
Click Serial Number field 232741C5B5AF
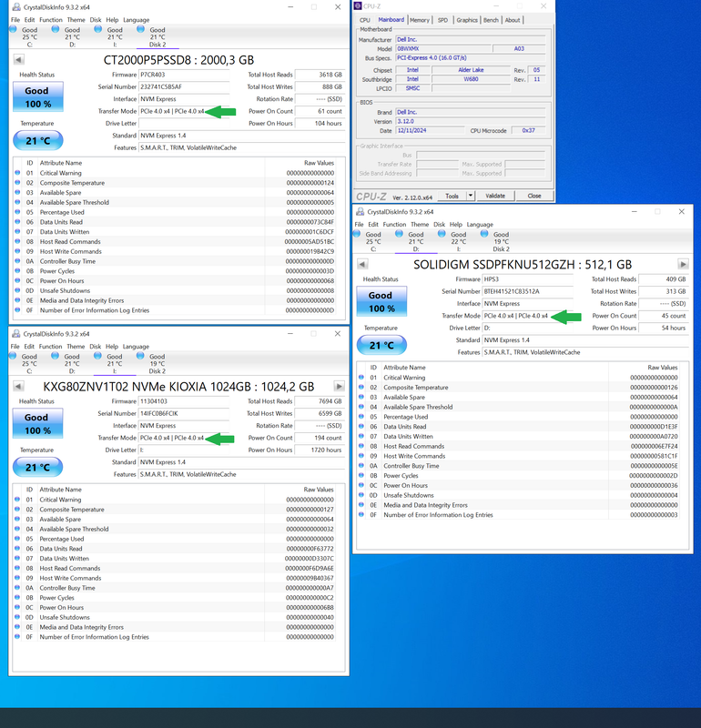pos(184,86)
